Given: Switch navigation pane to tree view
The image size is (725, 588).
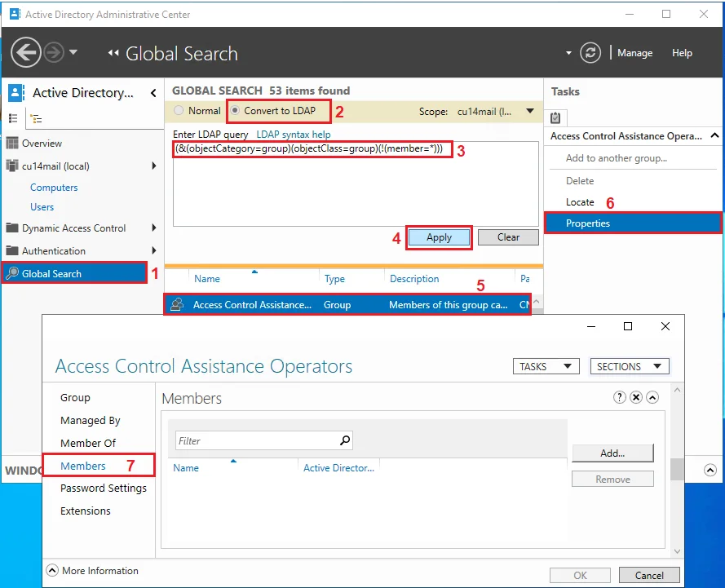Looking at the screenshot, I should (36, 119).
